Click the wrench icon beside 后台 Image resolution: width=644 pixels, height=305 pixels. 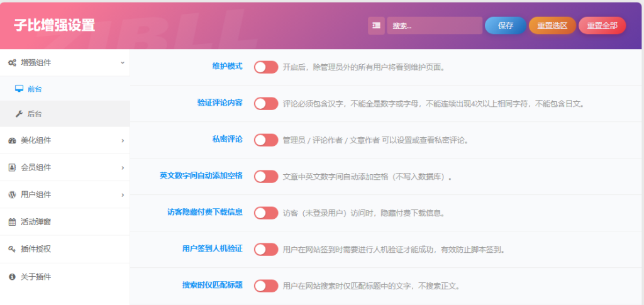(19, 114)
